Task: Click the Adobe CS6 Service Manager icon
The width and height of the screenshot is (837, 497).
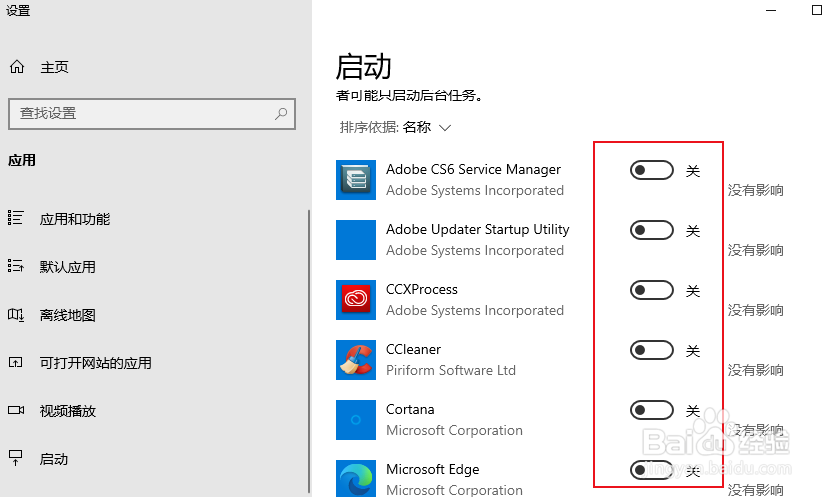Action: click(356, 180)
